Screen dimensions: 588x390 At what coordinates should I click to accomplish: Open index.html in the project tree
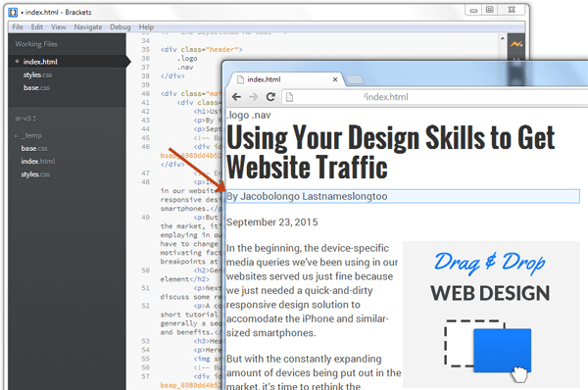38,162
